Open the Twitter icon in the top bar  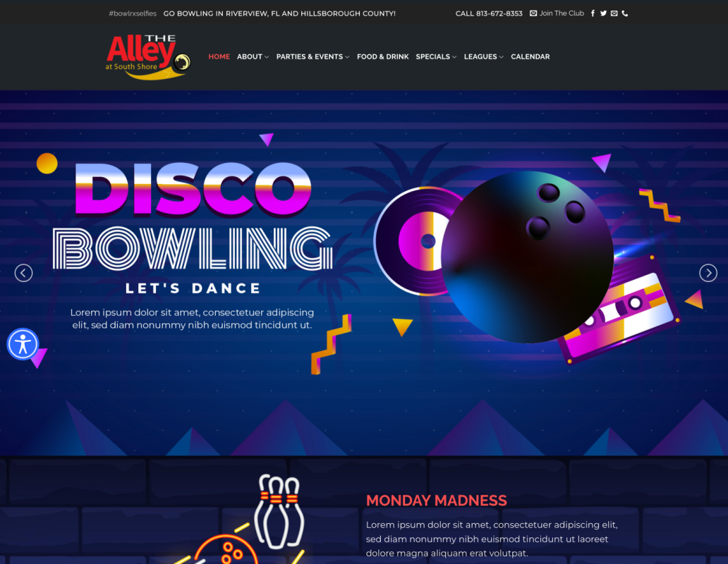click(x=603, y=13)
